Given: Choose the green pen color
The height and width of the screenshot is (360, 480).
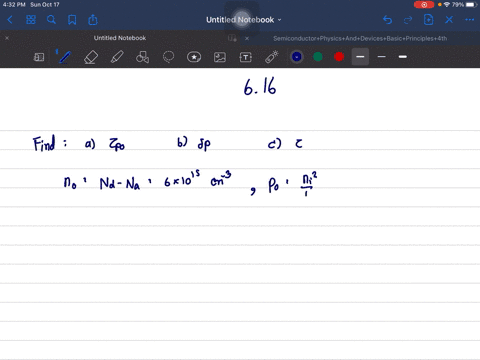Looking at the screenshot, I should point(318,57).
